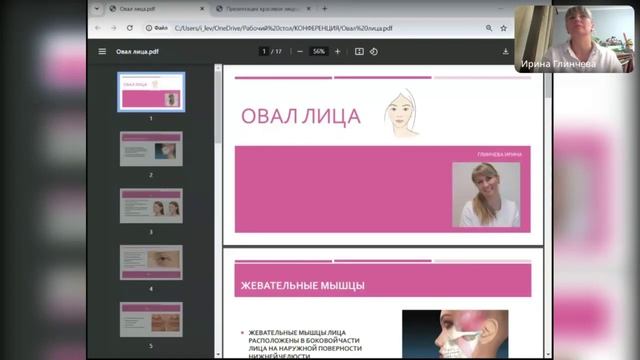Viewport: 640px width, 360px height.
Task: Download the PDF file
Action: pyautogui.click(x=505, y=51)
